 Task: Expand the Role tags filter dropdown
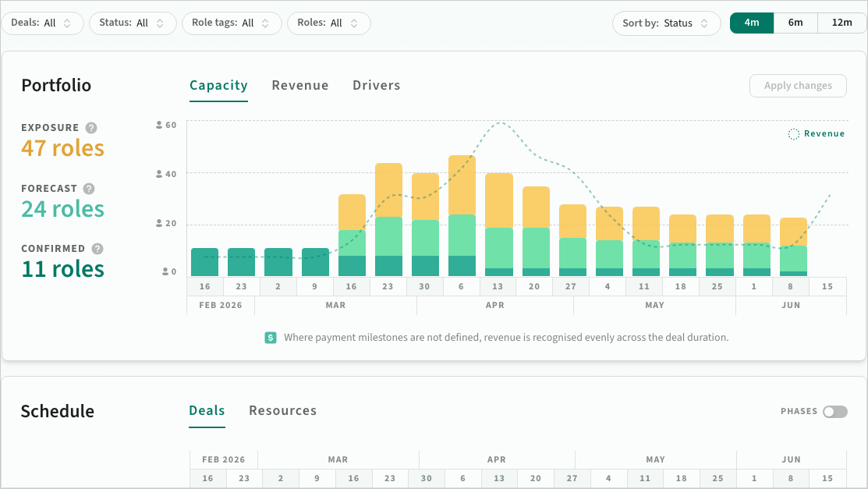232,23
